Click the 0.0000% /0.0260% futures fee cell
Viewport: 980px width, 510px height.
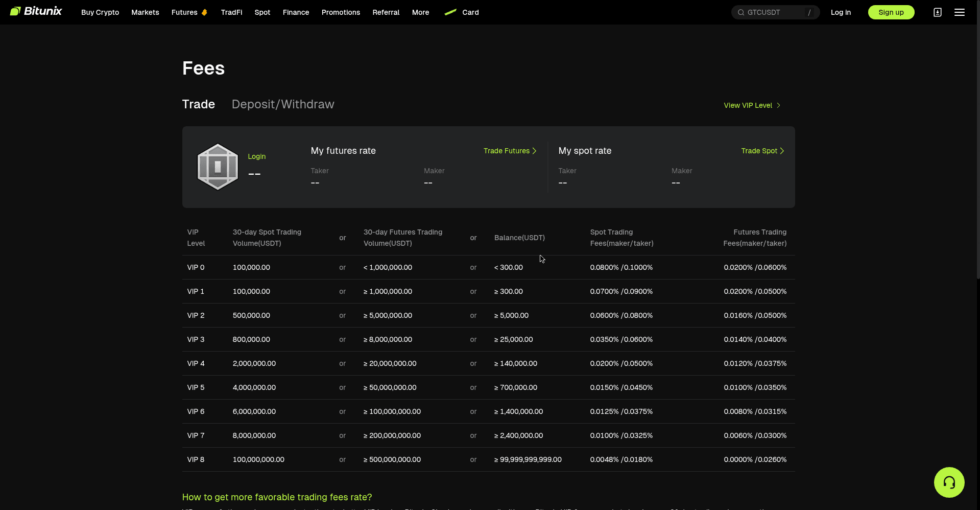pyautogui.click(x=755, y=459)
